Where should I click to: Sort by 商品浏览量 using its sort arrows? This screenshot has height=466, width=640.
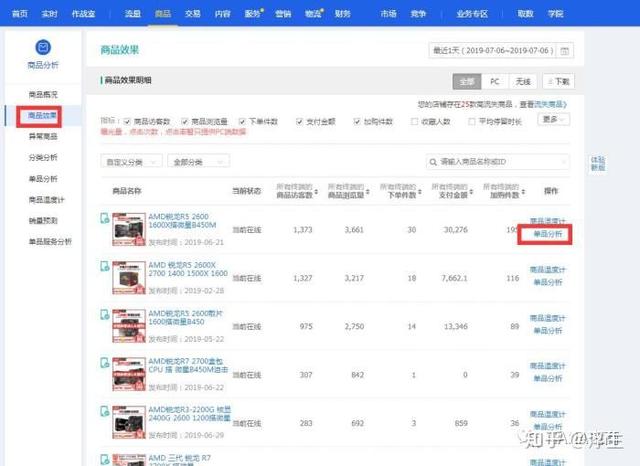368,192
